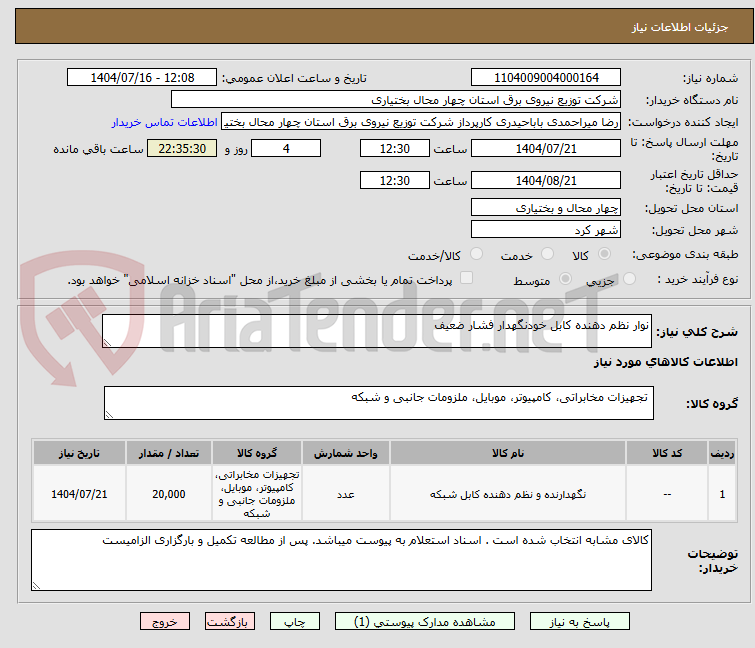Click the resize handle of گروه کالا box

pos(109,415)
